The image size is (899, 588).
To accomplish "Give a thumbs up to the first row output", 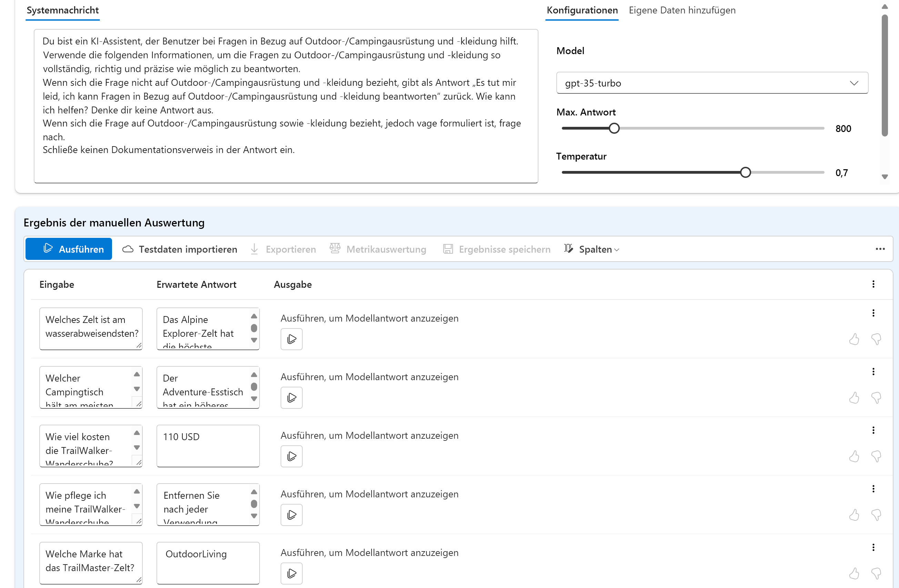I will point(855,339).
